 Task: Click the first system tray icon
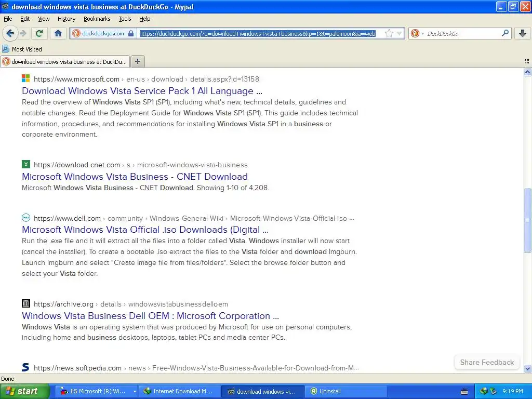484,391
